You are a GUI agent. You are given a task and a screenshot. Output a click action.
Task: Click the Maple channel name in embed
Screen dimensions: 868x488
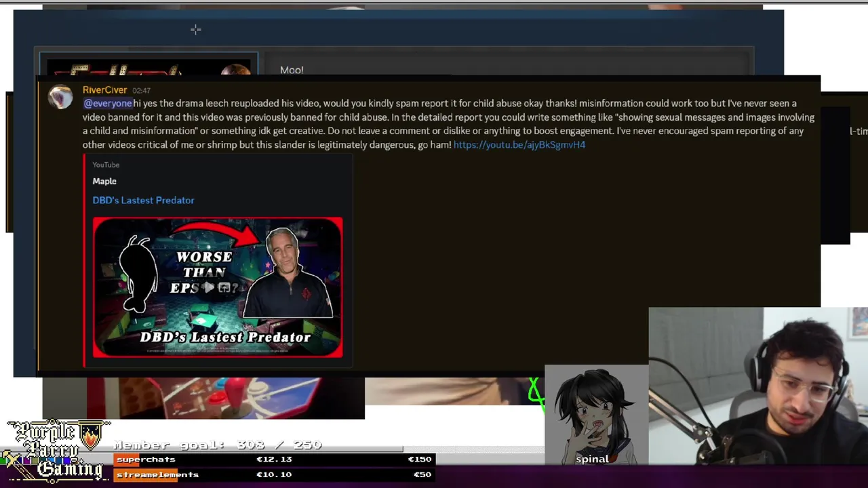coord(104,181)
